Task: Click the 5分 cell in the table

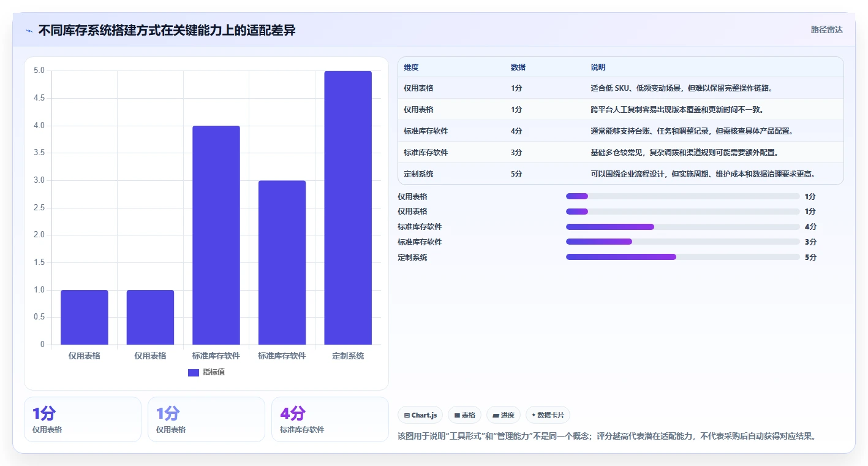Action: [516, 174]
